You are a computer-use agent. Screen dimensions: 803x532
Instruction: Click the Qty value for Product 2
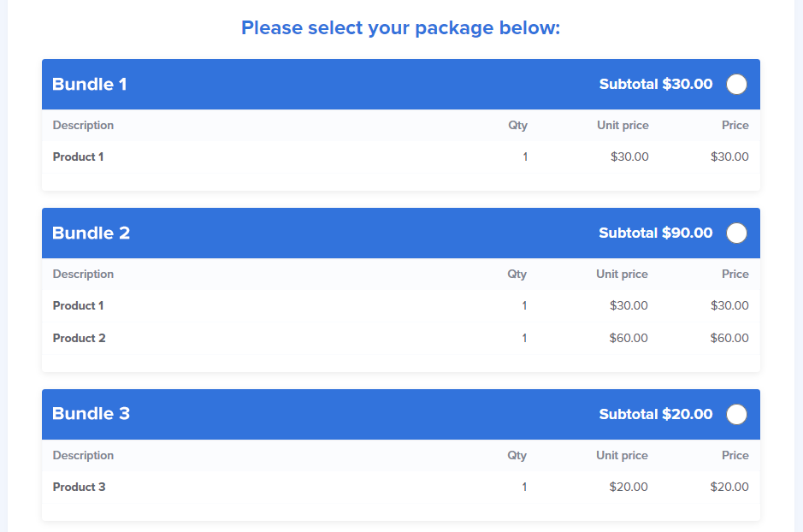524,338
